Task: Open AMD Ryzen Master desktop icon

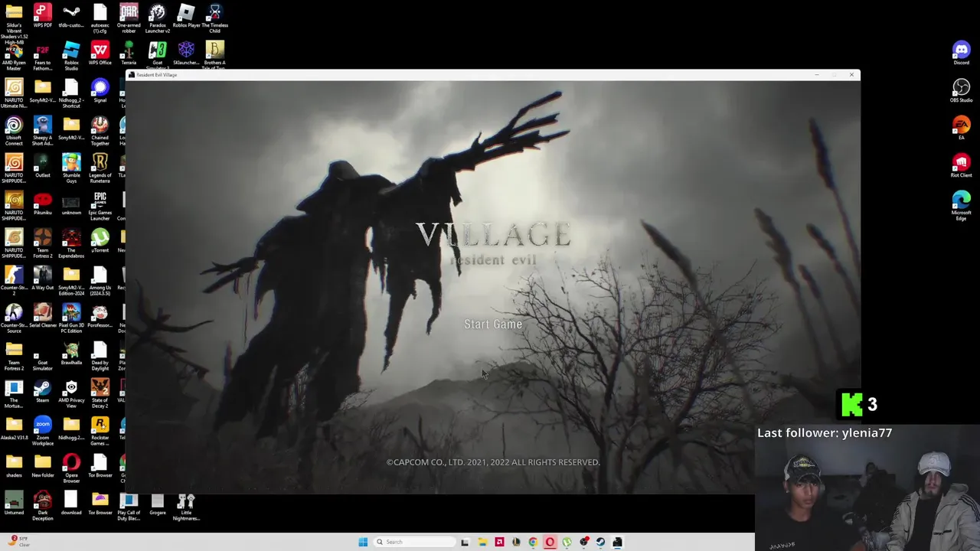Action: (x=14, y=56)
